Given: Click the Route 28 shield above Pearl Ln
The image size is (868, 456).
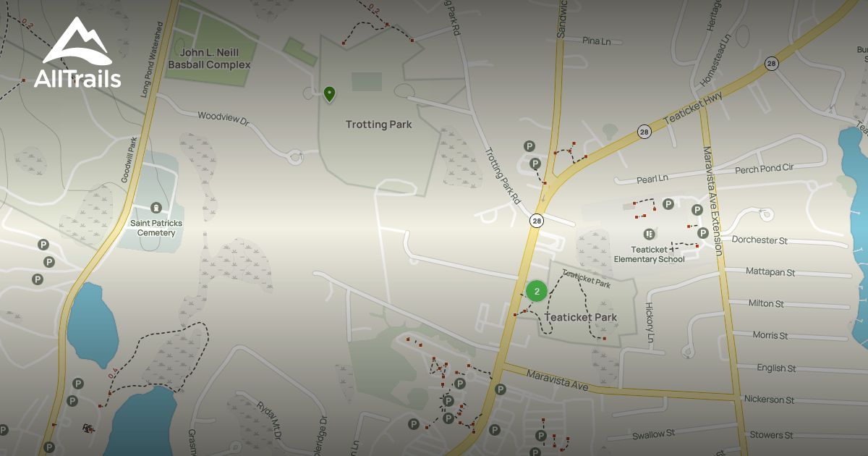Looking at the screenshot, I should pos(644,132).
